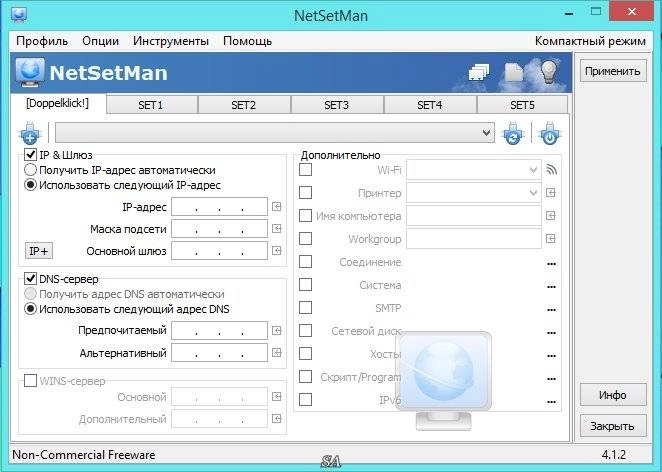Open the Помощь menu
The width and height of the screenshot is (662, 472).
[247, 41]
